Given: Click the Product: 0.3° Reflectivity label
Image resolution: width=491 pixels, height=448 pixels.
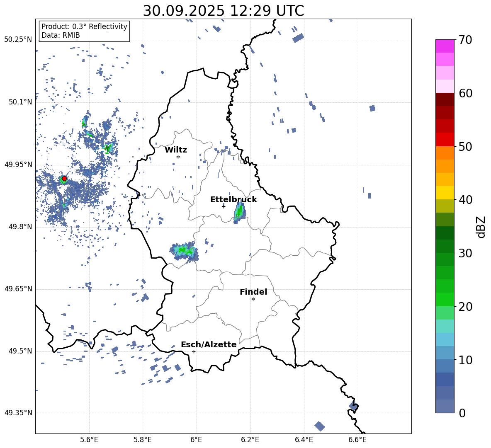Looking at the screenshot, I should [84, 26].
